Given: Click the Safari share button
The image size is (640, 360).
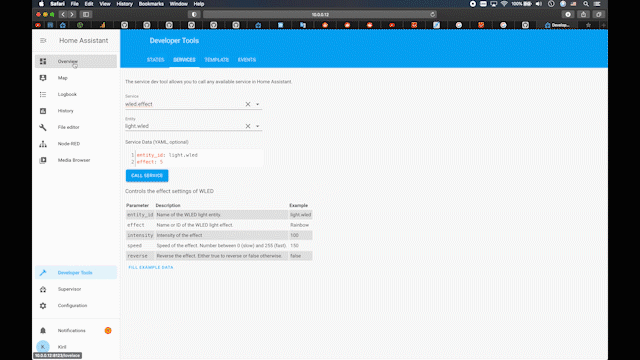Looking at the screenshot, I should [583, 14].
